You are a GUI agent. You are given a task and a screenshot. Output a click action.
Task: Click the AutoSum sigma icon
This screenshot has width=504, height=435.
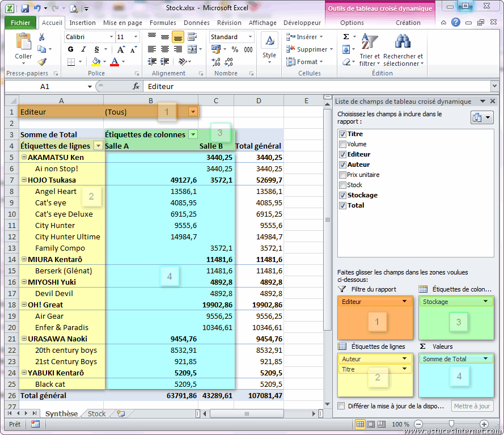pyautogui.click(x=346, y=37)
